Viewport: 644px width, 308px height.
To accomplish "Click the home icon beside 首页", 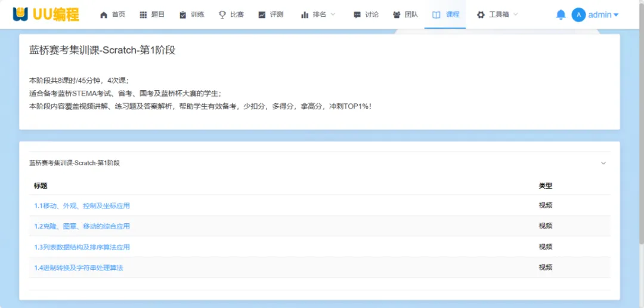I will coord(104,15).
